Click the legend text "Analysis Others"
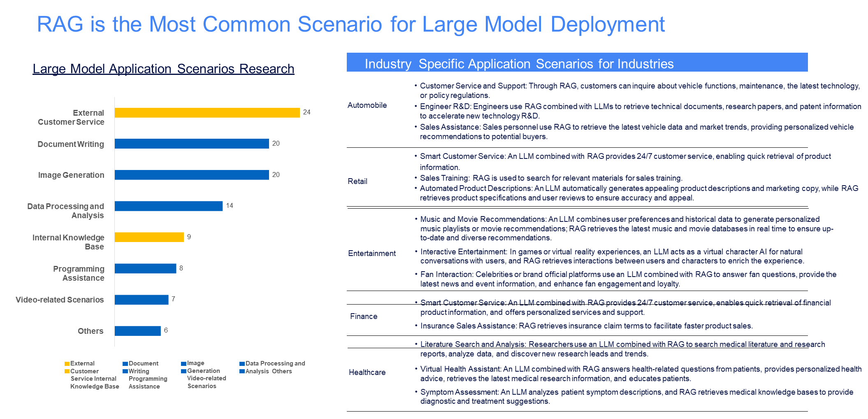 click(269, 371)
